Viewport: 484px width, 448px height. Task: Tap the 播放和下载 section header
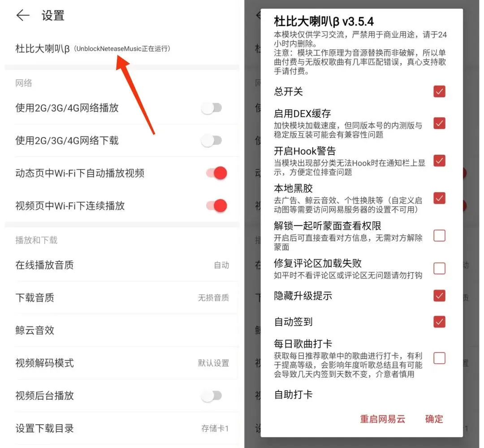[x=36, y=240]
